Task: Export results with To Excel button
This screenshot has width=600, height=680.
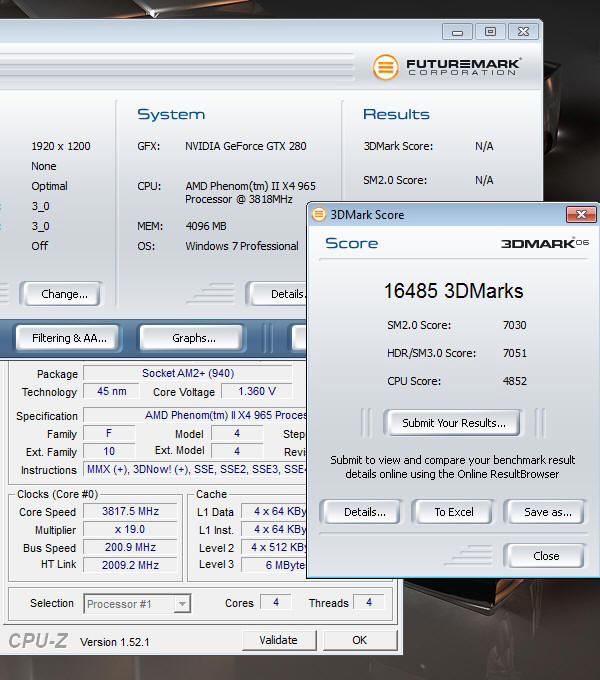Action: [453, 512]
